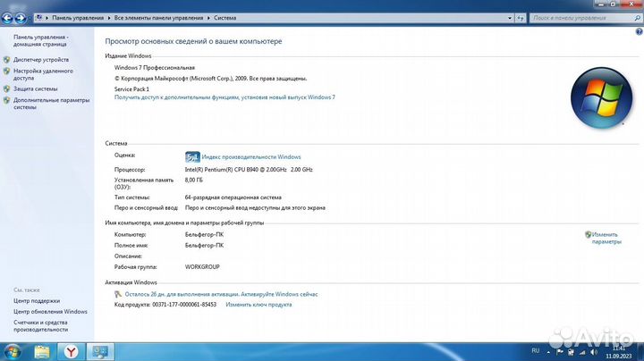Click the activation keys icon
644x361 pixels.
click(118, 294)
